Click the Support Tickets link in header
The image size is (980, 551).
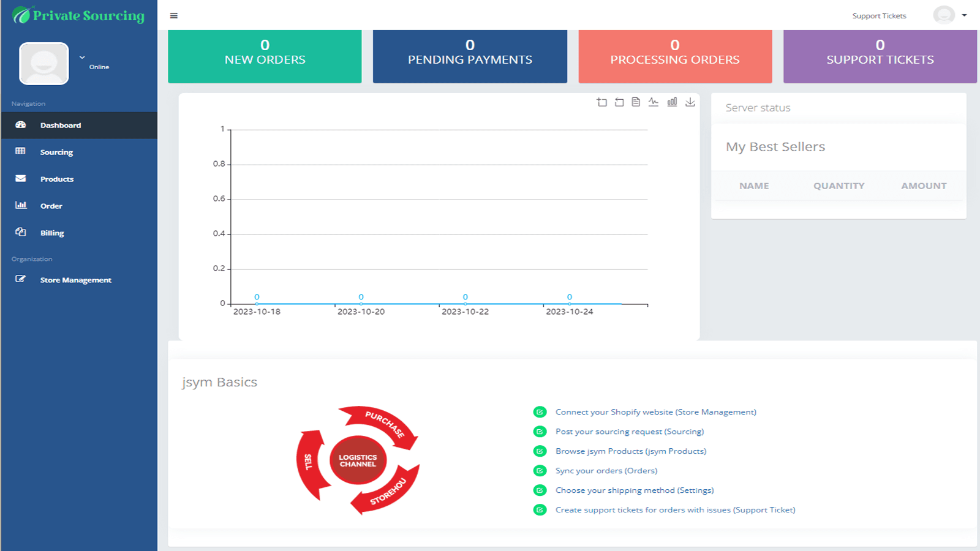coord(879,16)
